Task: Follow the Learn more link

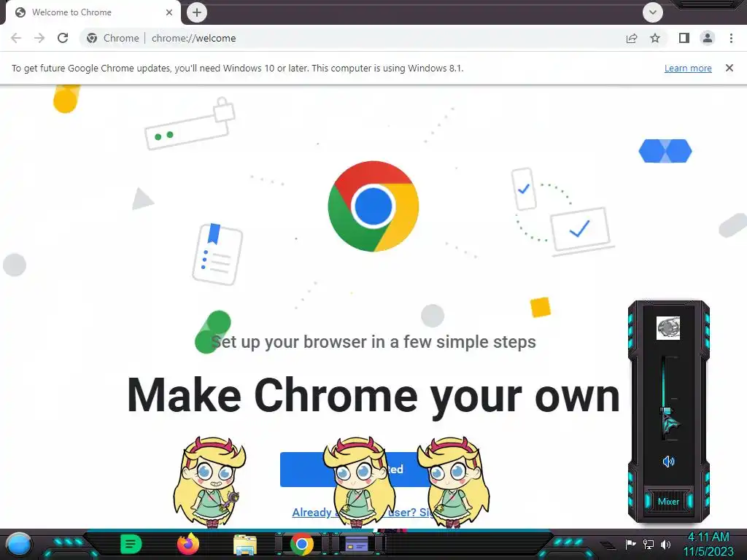Action: [688, 68]
